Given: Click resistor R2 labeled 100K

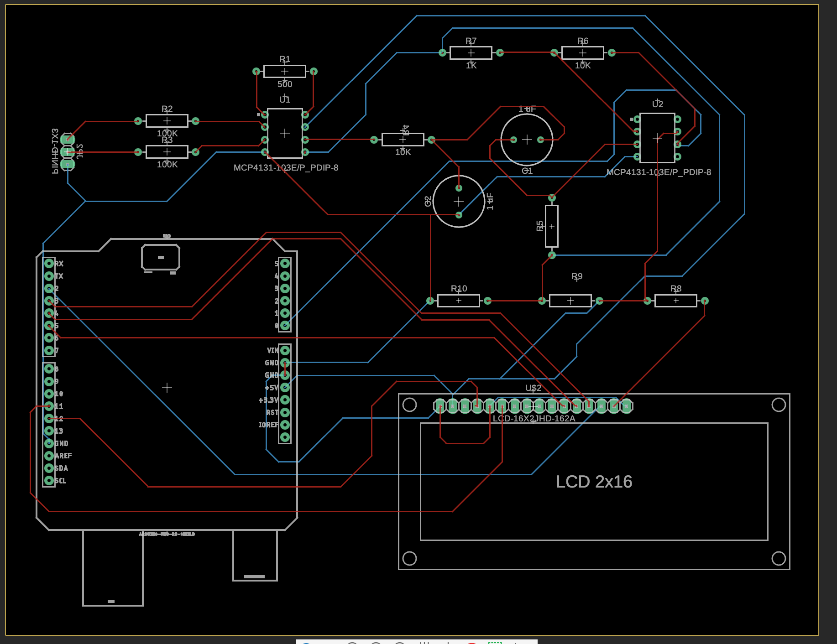Looking at the screenshot, I should point(167,120).
